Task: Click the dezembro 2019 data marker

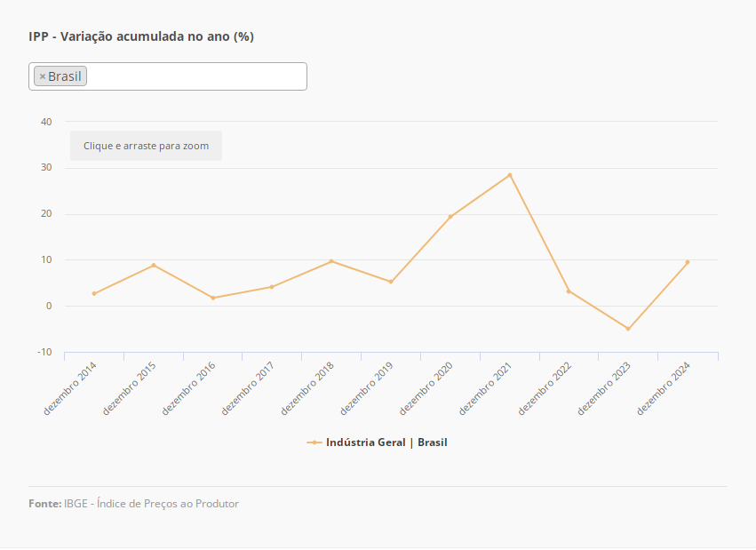Action: click(x=391, y=282)
